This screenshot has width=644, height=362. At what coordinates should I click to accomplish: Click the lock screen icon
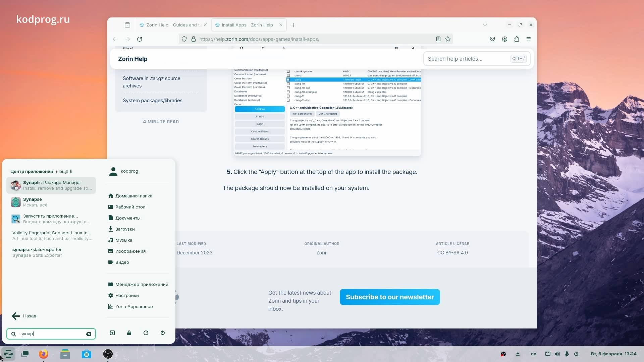129,333
